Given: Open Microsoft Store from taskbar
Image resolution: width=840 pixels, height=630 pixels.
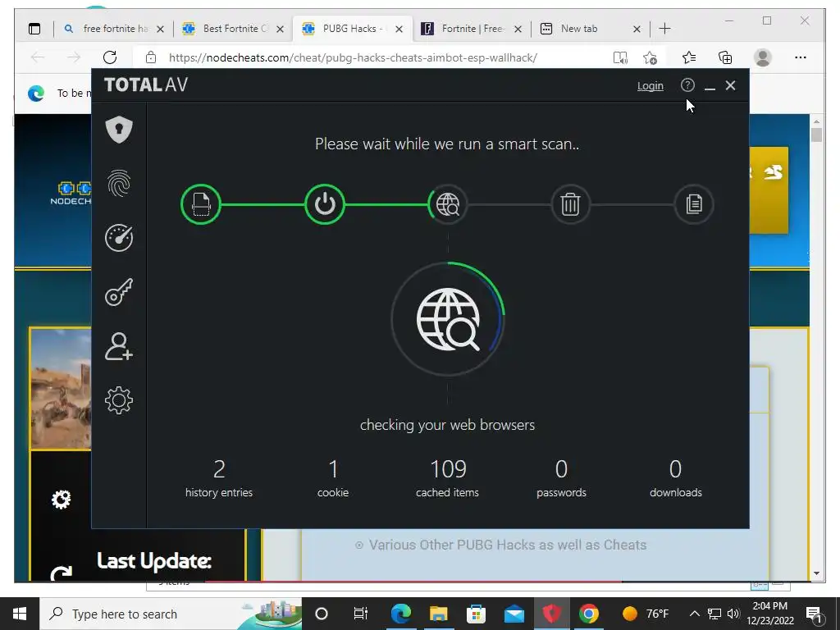Looking at the screenshot, I should (476, 614).
